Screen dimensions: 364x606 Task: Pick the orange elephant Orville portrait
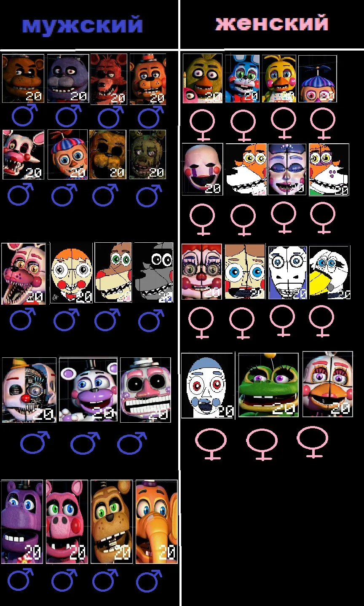156,522
